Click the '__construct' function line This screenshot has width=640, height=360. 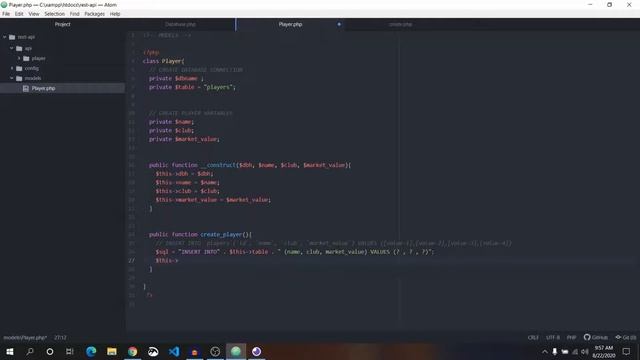[250, 165]
